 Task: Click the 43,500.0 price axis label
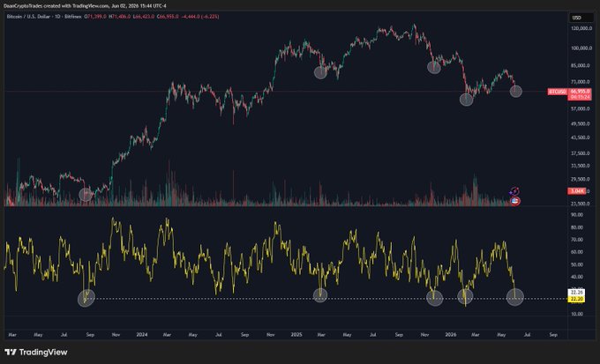pyautogui.click(x=581, y=137)
